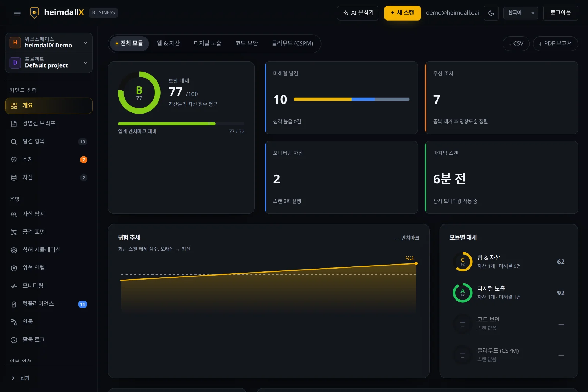The height and width of the screenshot is (392, 588).
Task: Click the 자산 database icon
Action: [x=14, y=177]
